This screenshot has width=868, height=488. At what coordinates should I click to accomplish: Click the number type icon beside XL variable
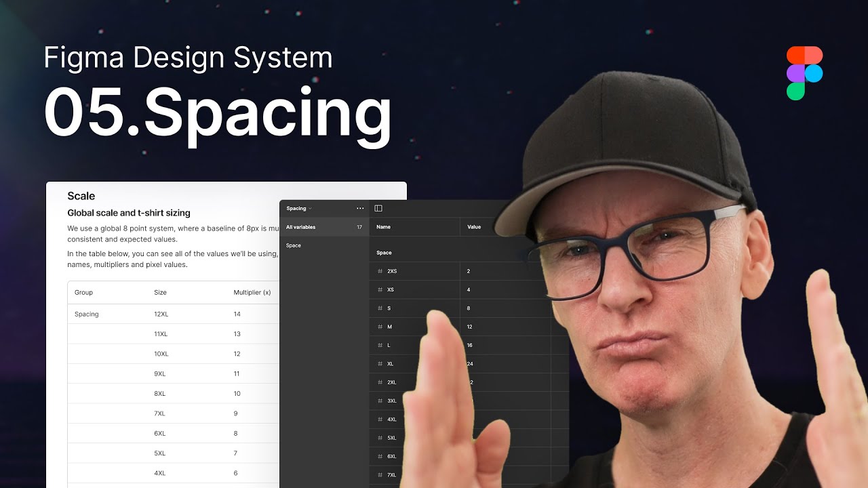[x=380, y=364]
